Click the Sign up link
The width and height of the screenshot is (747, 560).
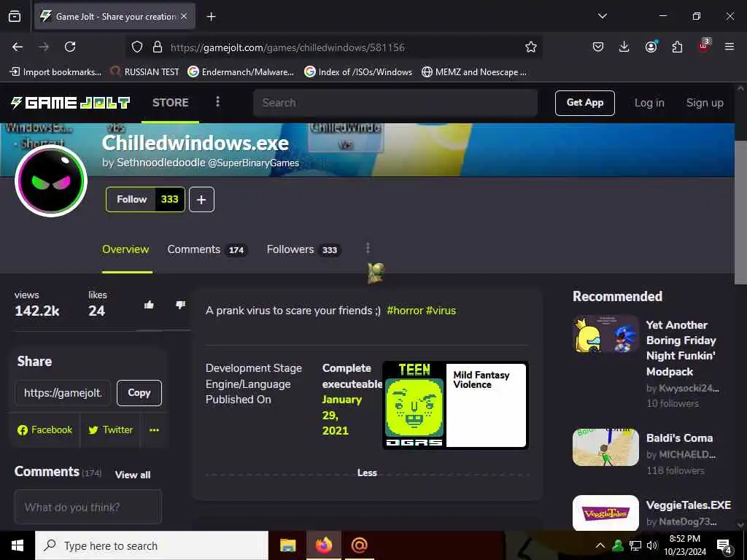tap(705, 103)
